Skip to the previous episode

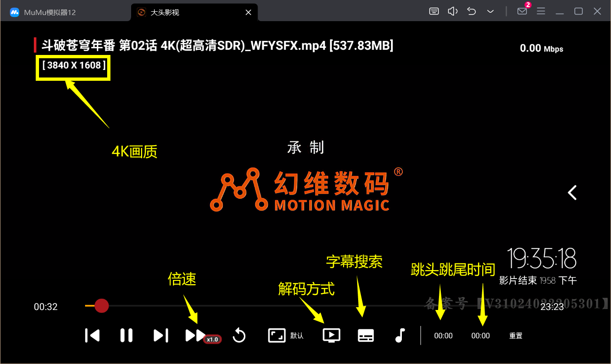click(92, 335)
